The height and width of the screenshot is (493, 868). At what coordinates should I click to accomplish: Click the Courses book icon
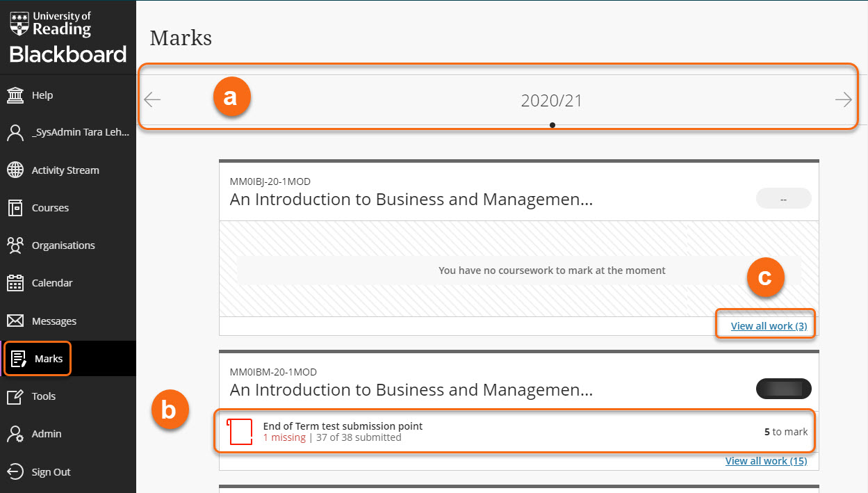tap(15, 208)
